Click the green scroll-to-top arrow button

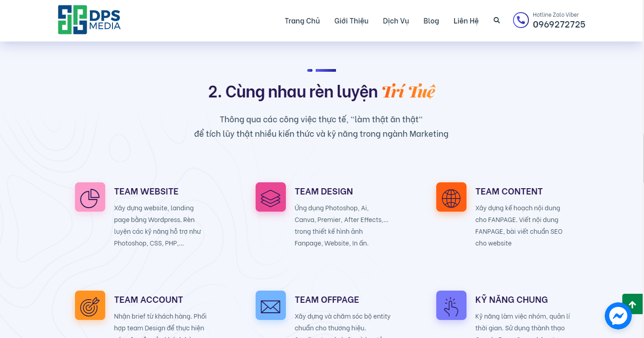pyautogui.click(x=632, y=304)
